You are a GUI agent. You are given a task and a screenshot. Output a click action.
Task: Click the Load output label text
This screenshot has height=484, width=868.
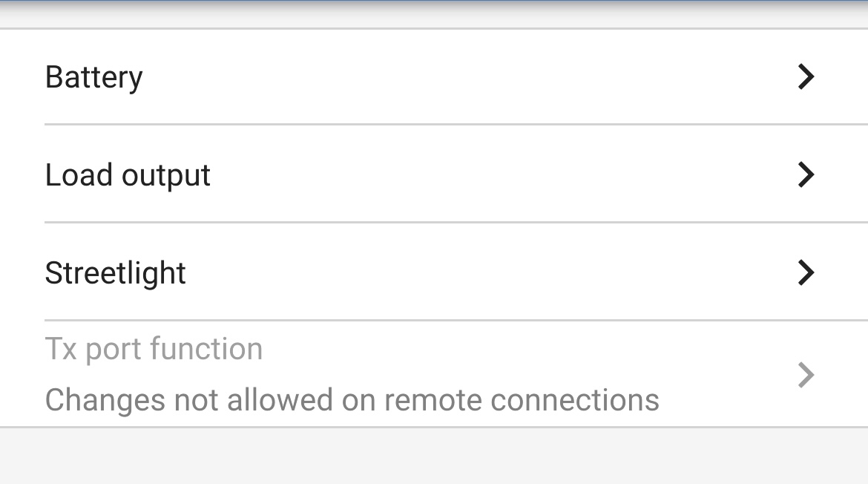[x=128, y=175]
